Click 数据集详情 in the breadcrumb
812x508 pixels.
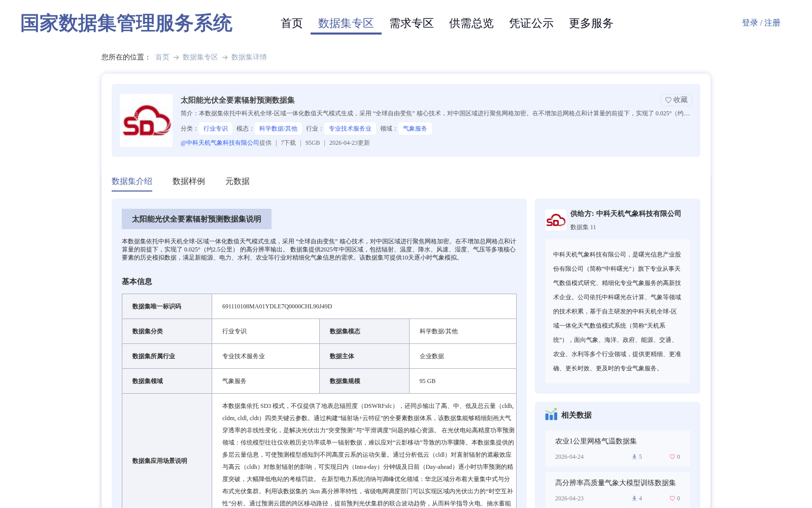pyautogui.click(x=249, y=57)
